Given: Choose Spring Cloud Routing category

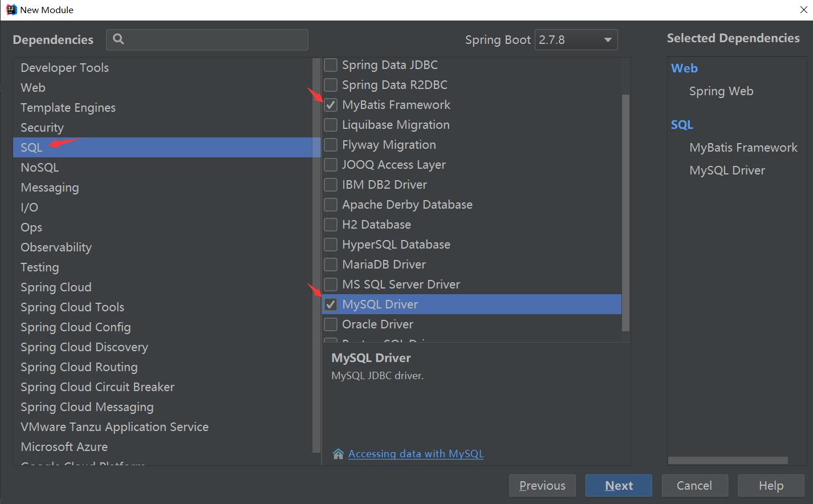Looking at the screenshot, I should (x=163, y=367).
